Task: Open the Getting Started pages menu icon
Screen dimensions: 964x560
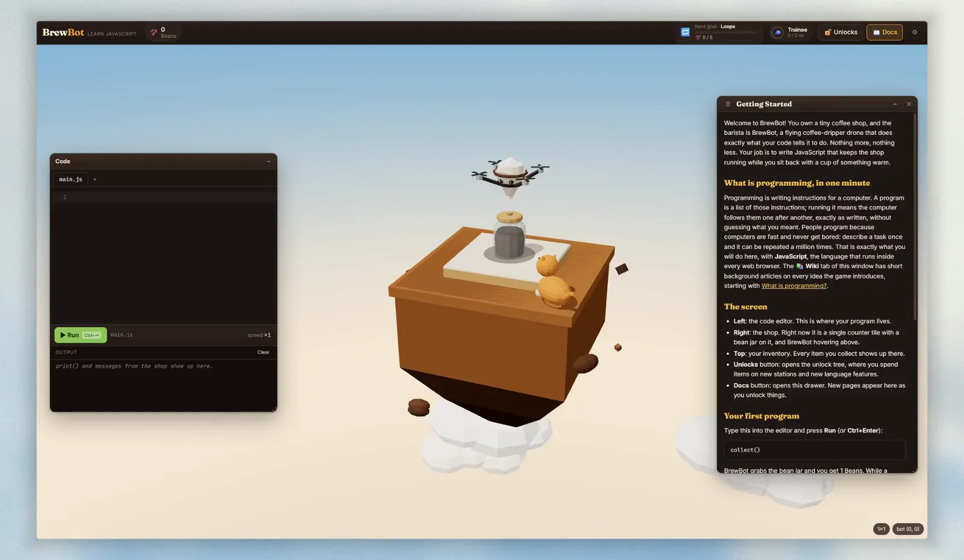Action: (728, 104)
